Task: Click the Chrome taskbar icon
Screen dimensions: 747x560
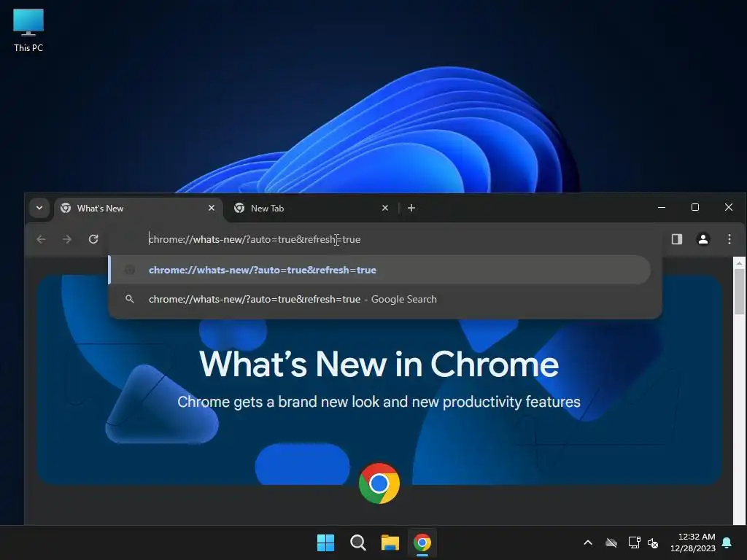Action: pyautogui.click(x=422, y=542)
